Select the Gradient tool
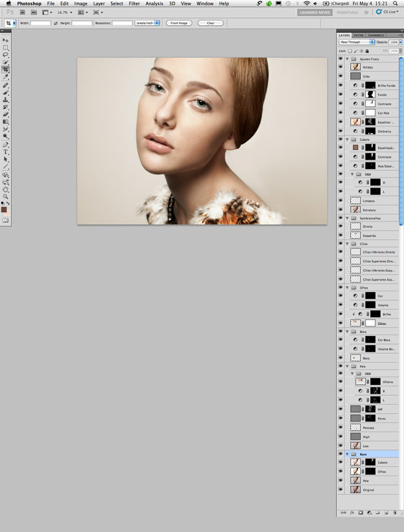Image resolution: width=404 pixels, height=532 pixels. pyautogui.click(x=5, y=122)
